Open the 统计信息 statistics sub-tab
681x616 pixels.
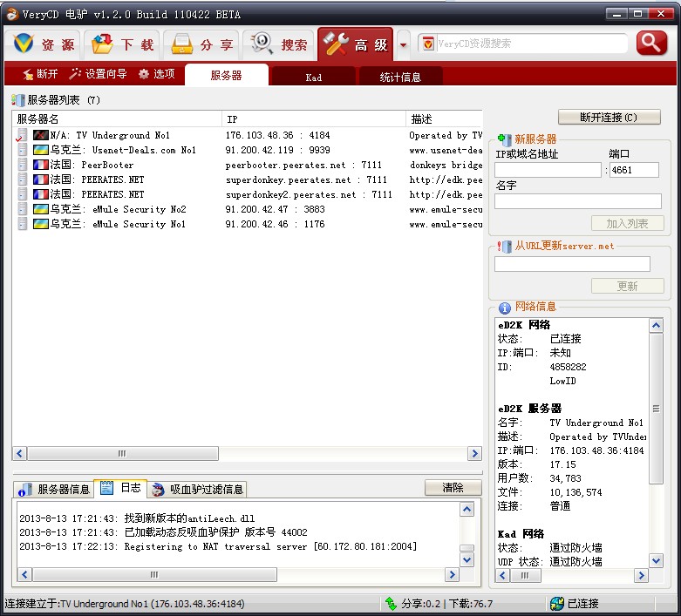pos(400,77)
